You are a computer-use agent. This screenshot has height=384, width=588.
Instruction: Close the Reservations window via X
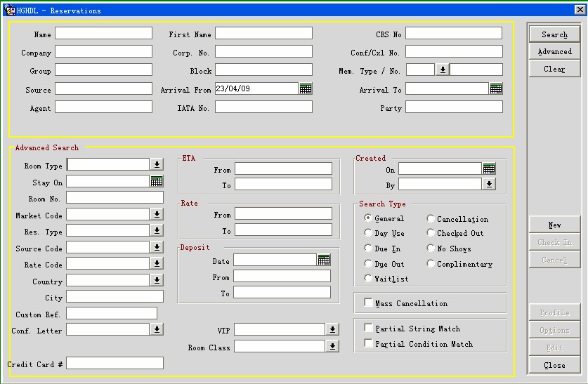pyautogui.click(x=580, y=10)
